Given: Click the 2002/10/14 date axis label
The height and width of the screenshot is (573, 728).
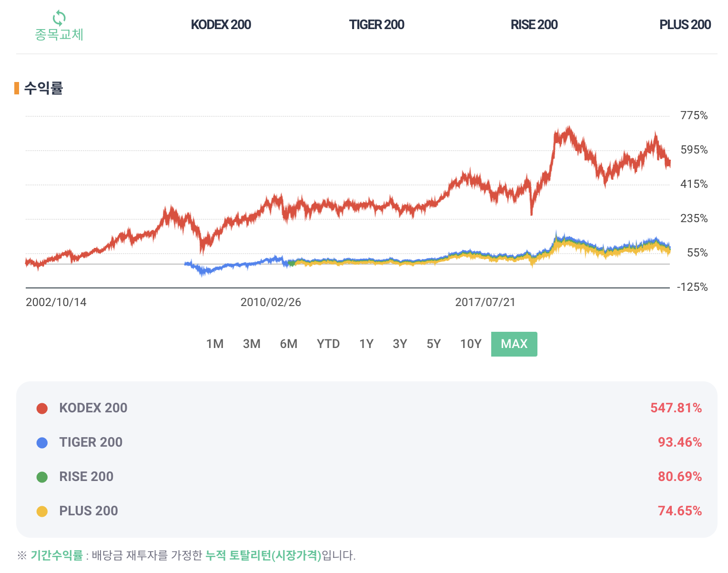Looking at the screenshot, I should (56, 302).
